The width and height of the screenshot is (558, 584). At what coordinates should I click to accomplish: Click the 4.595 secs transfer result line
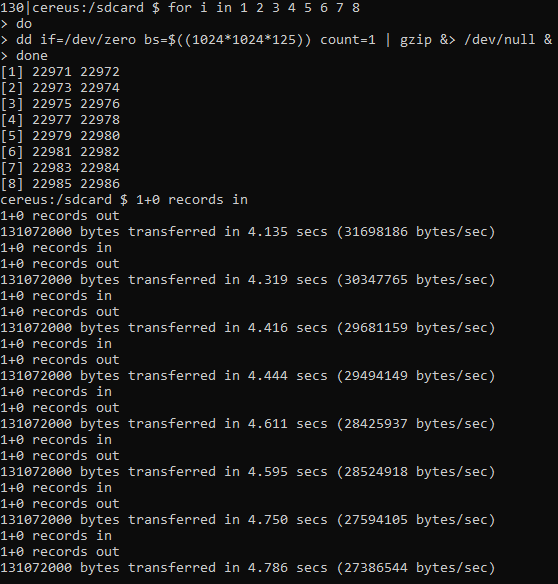tap(248, 472)
